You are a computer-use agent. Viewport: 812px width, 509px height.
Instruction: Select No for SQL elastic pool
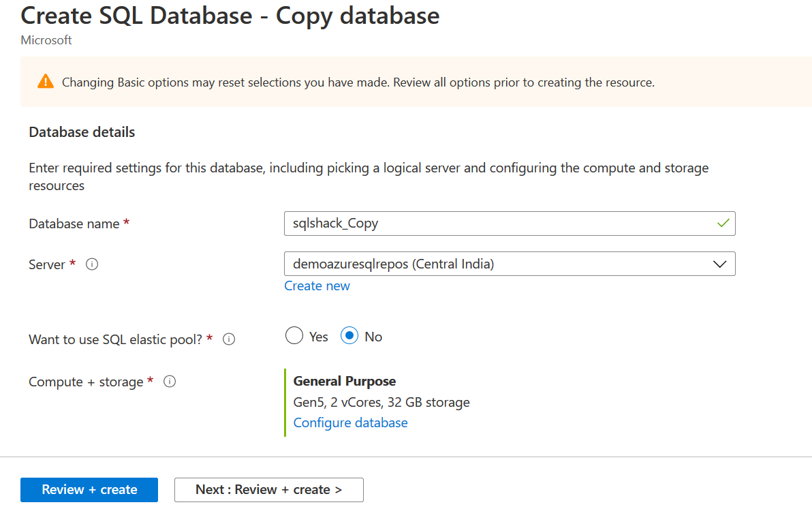[349, 336]
